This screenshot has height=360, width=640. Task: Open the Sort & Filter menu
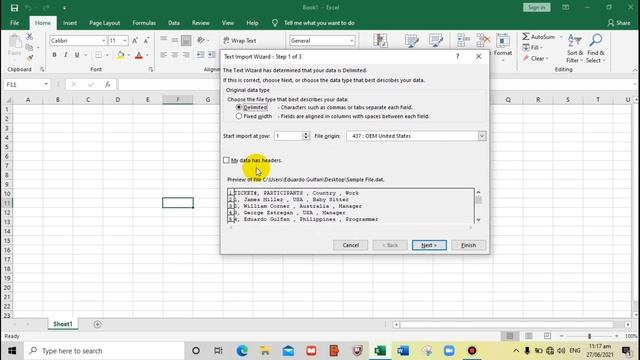575,48
